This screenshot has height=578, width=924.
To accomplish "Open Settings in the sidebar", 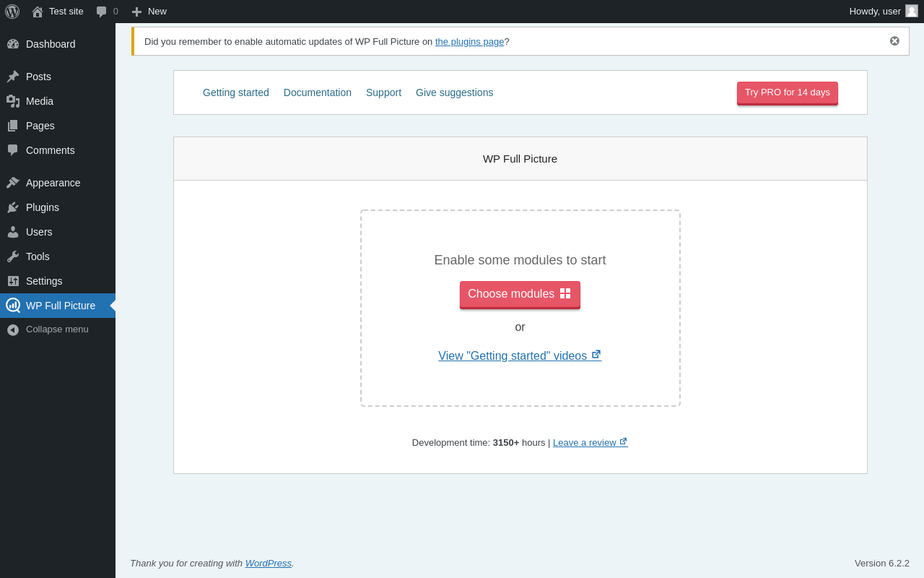I will click(x=58, y=281).
